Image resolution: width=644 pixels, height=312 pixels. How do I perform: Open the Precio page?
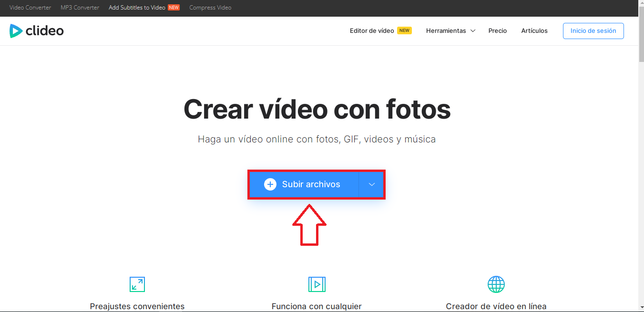(x=497, y=30)
